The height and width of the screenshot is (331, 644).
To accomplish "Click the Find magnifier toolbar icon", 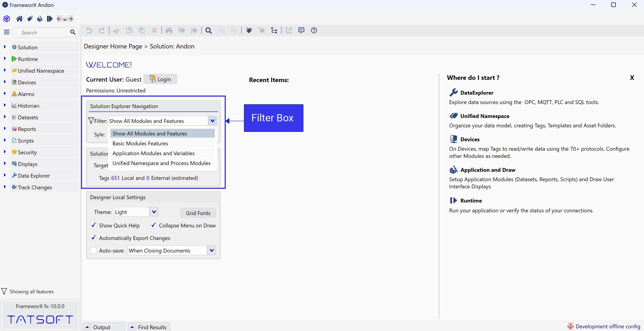I will click(x=209, y=30).
